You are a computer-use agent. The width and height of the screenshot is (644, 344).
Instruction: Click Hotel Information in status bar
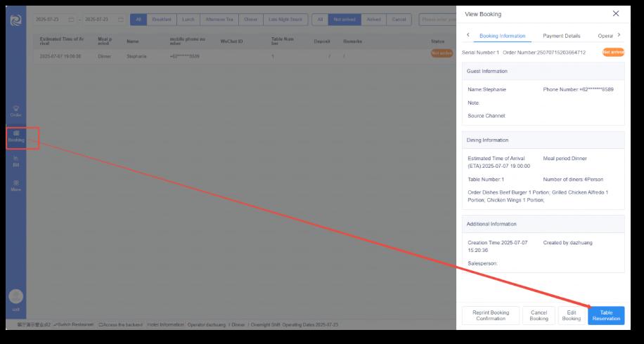(165, 325)
